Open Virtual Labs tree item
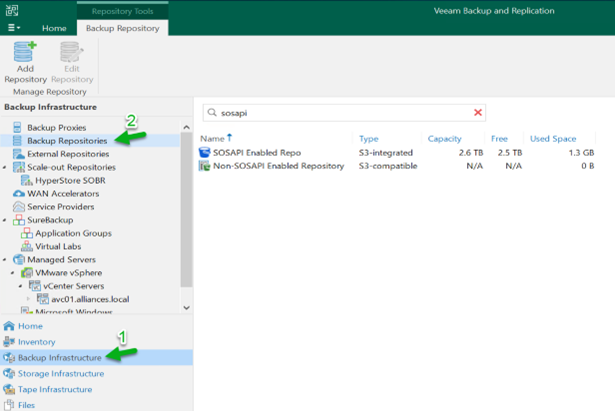Screen dimensions: 615x411 point(58,246)
